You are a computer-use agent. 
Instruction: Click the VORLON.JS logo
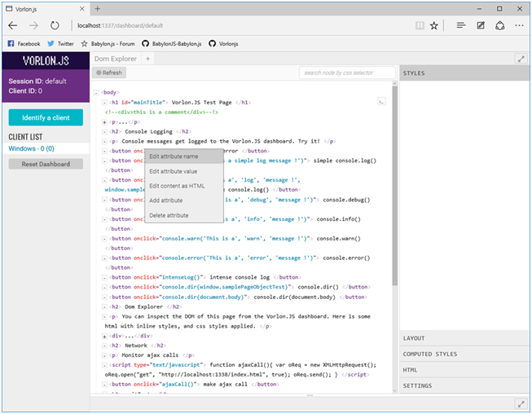pyautogui.click(x=46, y=61)
